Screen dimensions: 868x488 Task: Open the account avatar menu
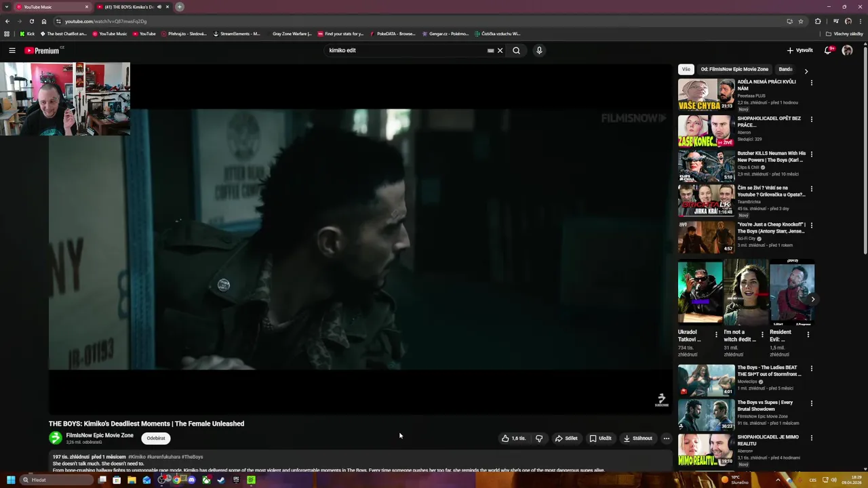(x=847, y=50)
